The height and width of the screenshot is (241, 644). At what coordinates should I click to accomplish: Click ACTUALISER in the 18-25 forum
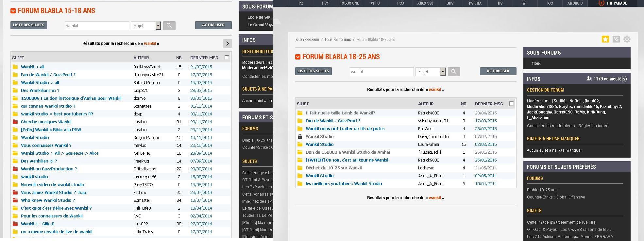click(x=498, y=71)
